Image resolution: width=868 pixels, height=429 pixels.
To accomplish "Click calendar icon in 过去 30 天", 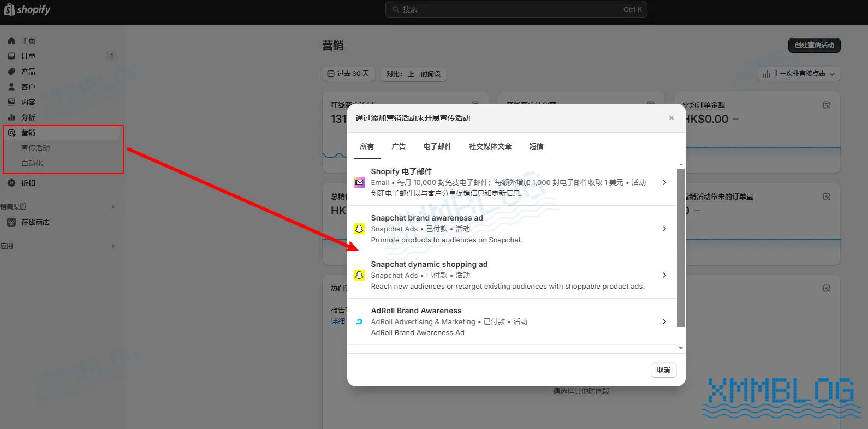I will point(331,74).
